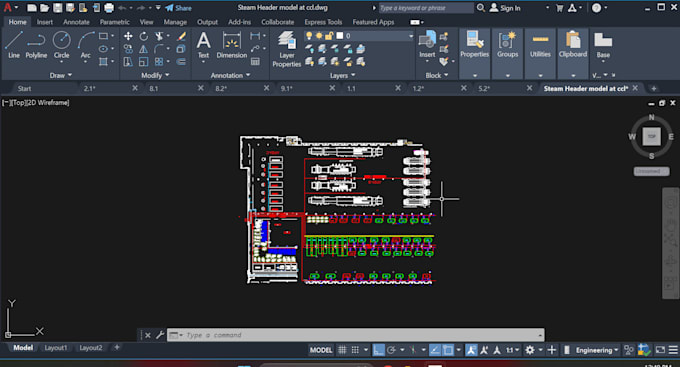Image resolution: width=680 pixels, height=367 pixels.
Task: Open the layer name dropdown list
Action: pyautogui.click(x=411, y=36)
